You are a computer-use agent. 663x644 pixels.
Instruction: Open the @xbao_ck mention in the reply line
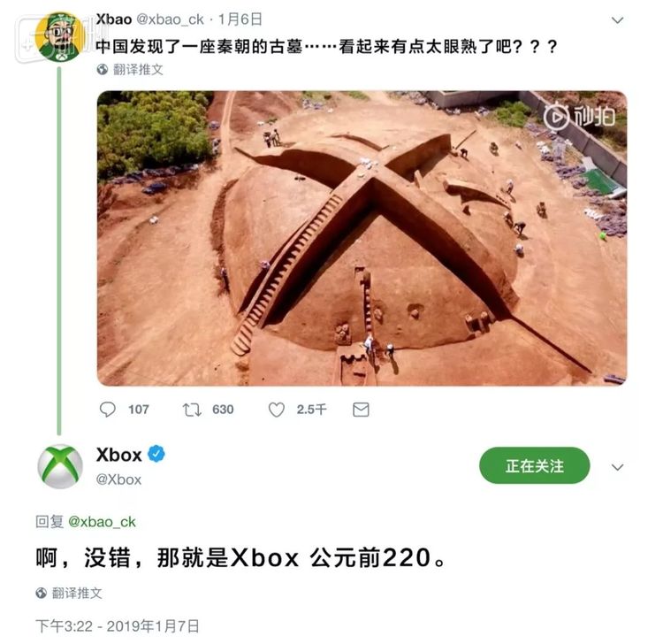point(102,522)
